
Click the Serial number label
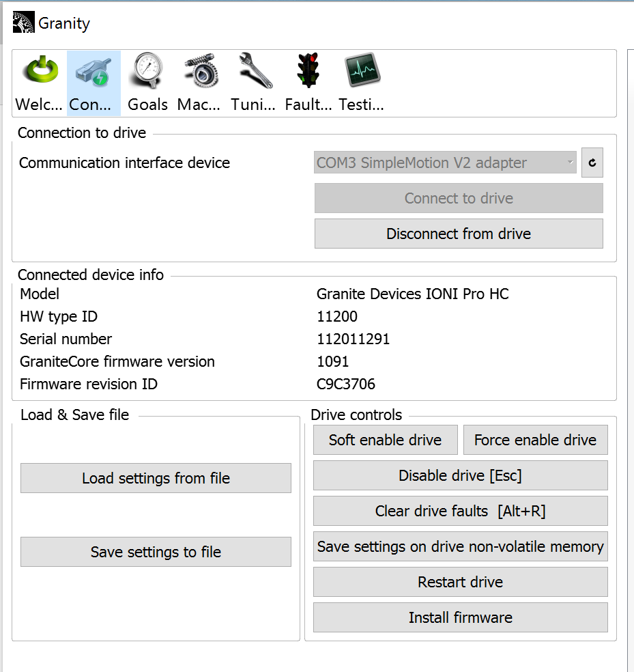(x=66, y=339)
